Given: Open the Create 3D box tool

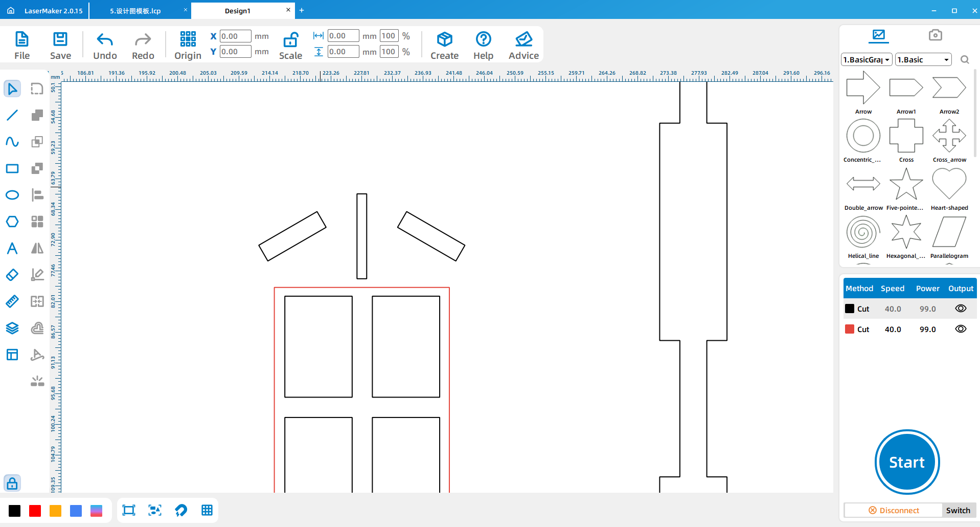Looking at the screenshot, I should pyautogui.click(x=444, y=46).
